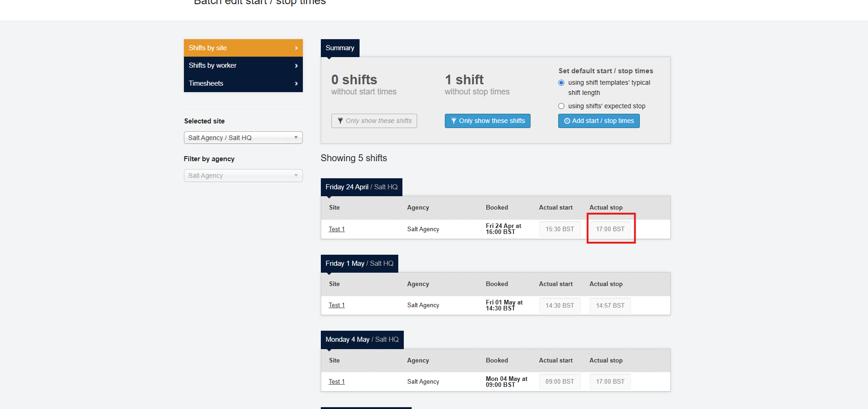The image size is (868, 409).
Task: Click booked time 'Fri 01 May at 14:30 BST'
Action: [504, 305]
